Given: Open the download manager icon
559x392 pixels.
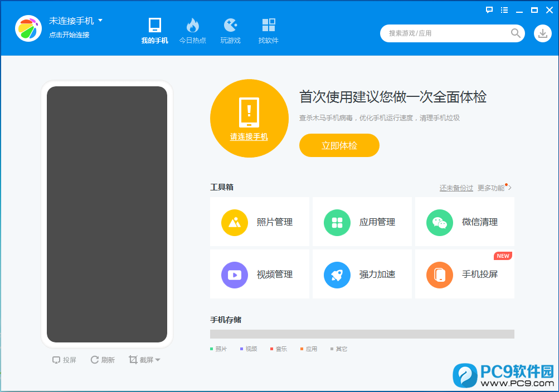Looking at the screenshot, I should 543,33.
